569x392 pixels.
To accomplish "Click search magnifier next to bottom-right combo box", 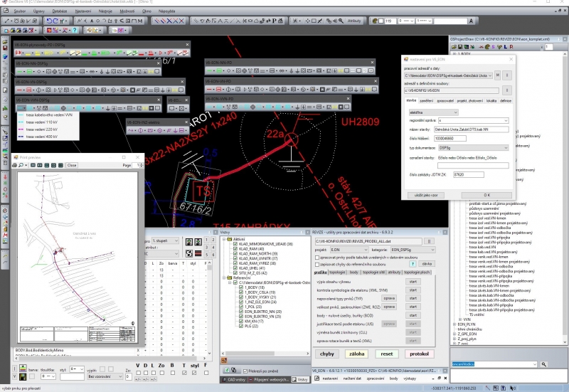I will tap(543, 364).
